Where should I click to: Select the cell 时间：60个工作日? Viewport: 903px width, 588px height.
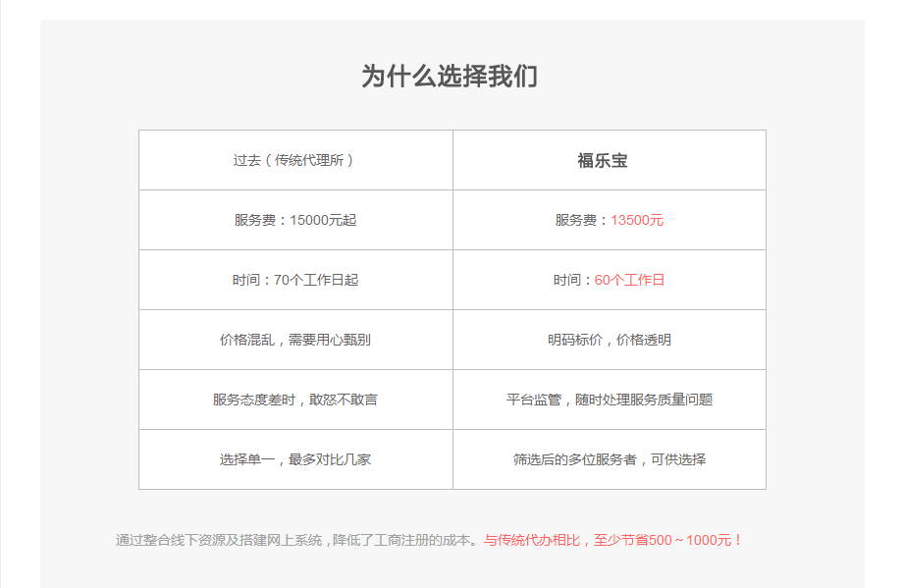(610, 280)
